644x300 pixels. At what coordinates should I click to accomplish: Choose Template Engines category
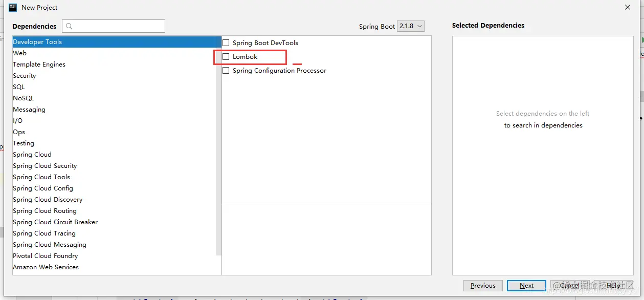(117, 65)
